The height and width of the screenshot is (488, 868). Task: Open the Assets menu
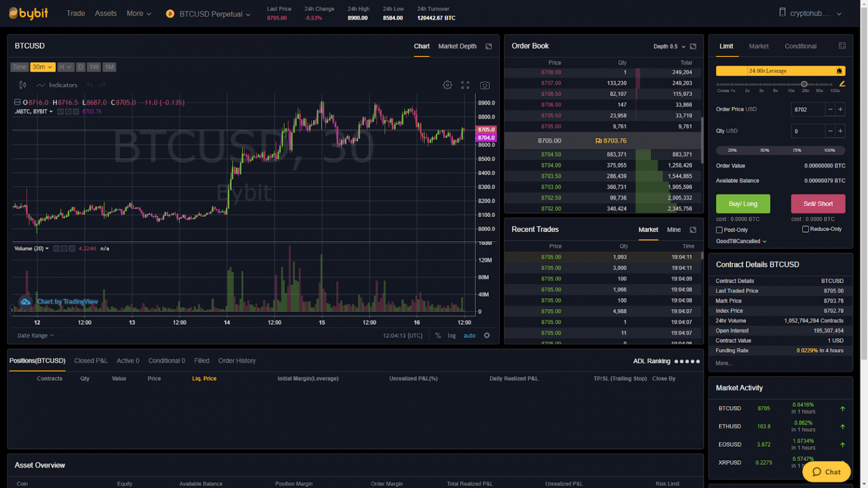(106, 14)
